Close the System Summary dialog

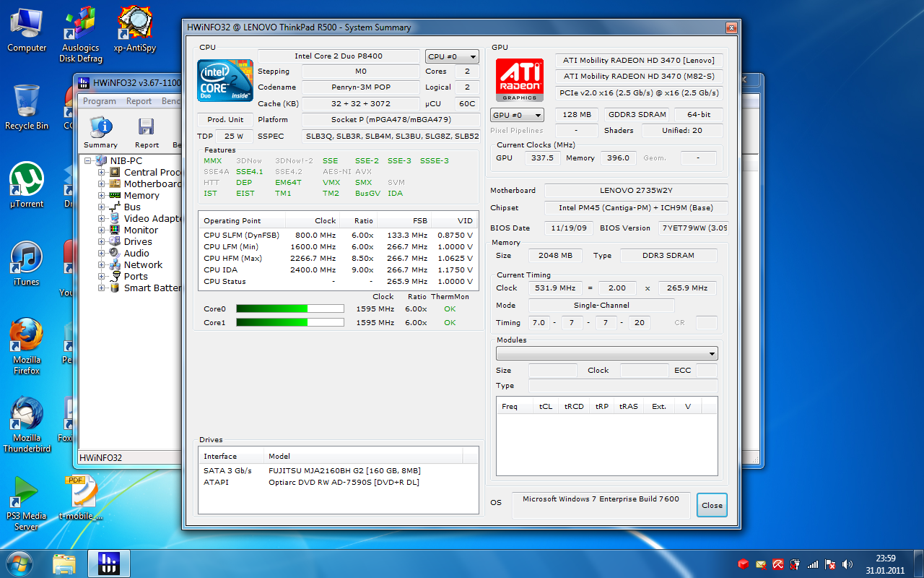712,505
